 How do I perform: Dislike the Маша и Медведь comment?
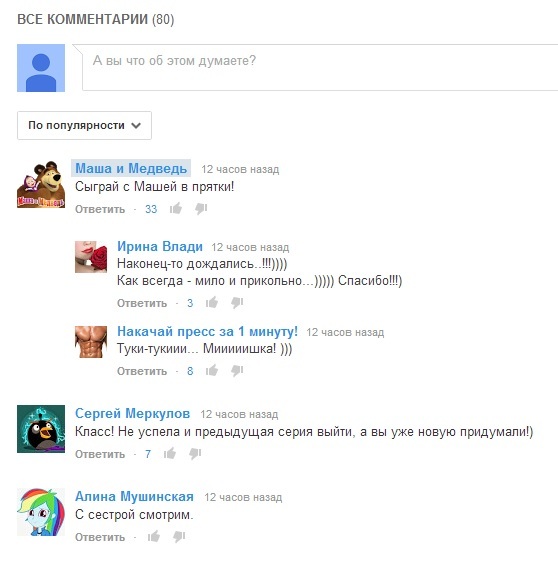tap(201, 209)
